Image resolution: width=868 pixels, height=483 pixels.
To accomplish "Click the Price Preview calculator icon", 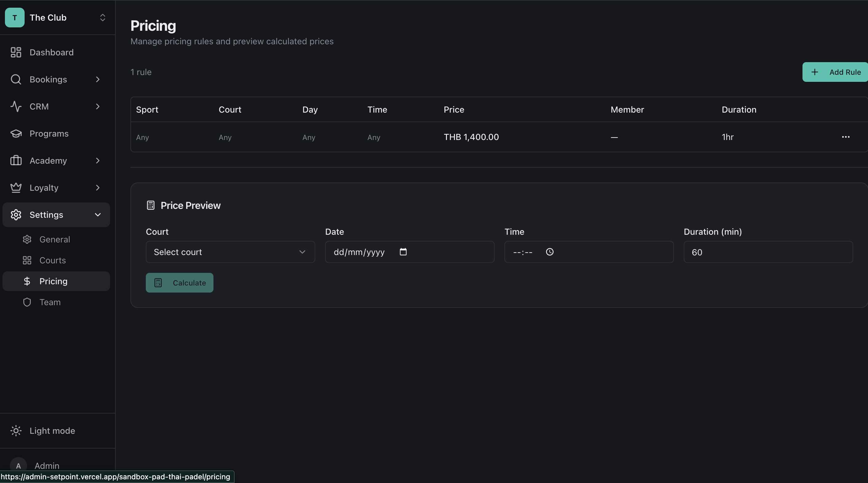I will click(x=150, y=205).
